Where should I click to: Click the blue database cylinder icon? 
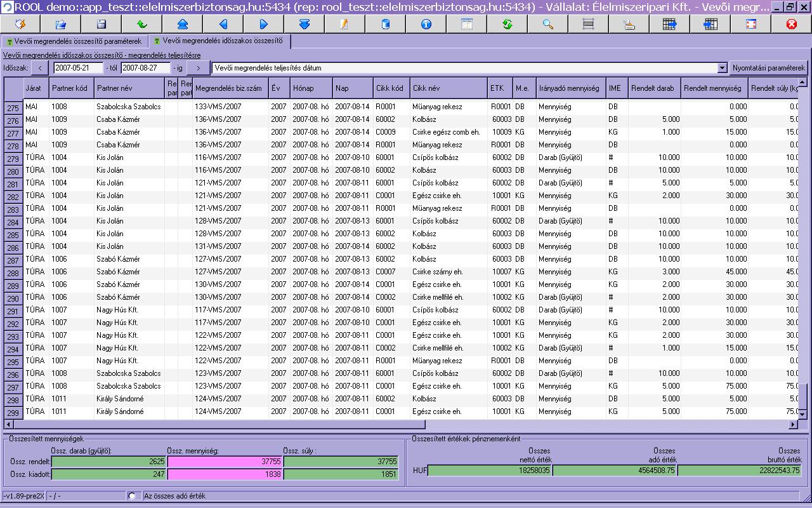(x=385, y=24)
